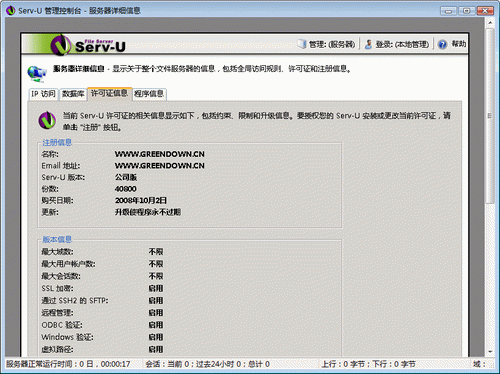
Task: Click the 版本信息 group heading
Action: (57, 239)
